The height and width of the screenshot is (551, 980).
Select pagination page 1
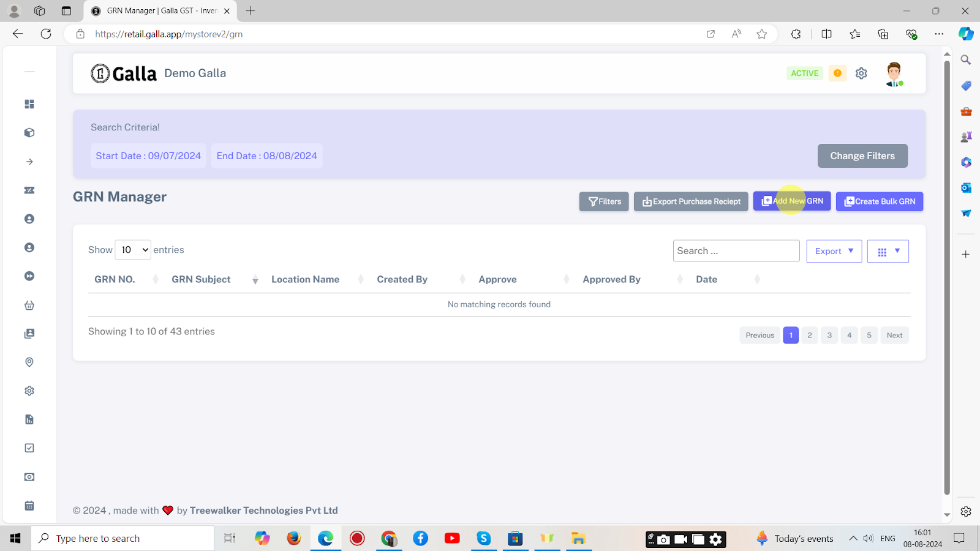point(791,335)
